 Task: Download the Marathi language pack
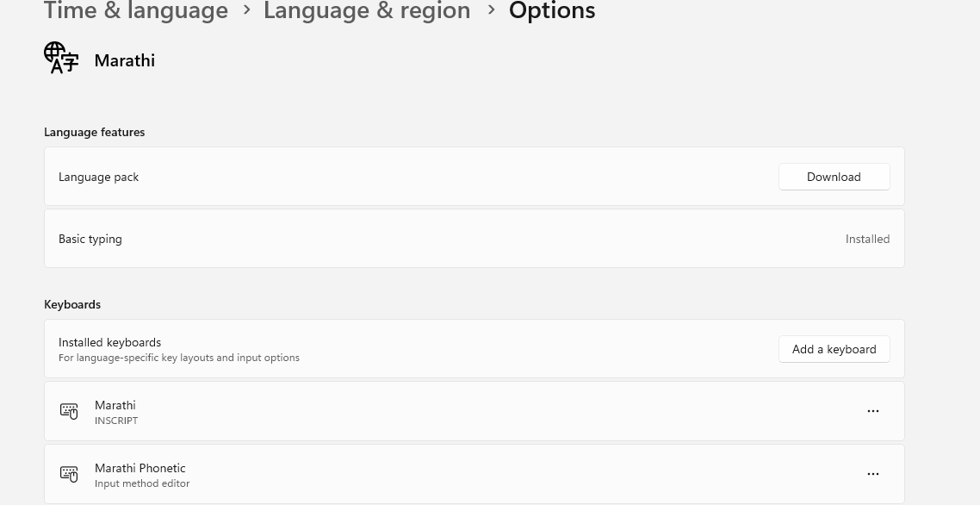tap(834, 177)
